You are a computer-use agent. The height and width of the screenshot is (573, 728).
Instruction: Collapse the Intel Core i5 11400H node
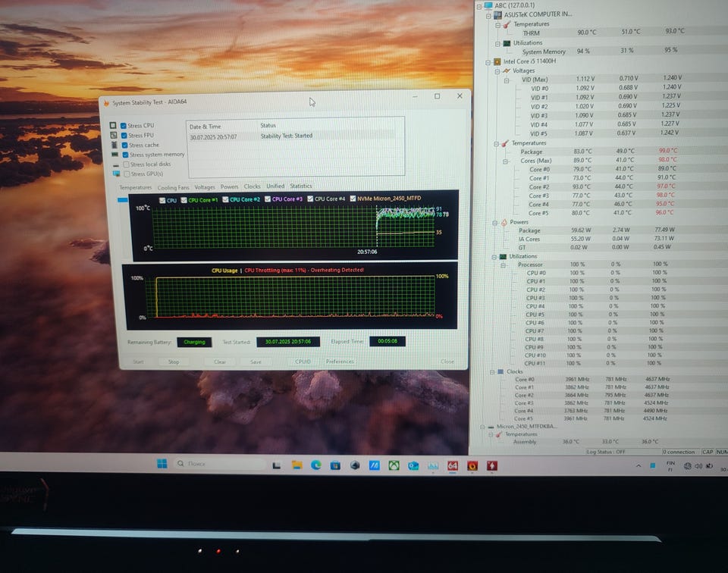[x=488, y=62]
